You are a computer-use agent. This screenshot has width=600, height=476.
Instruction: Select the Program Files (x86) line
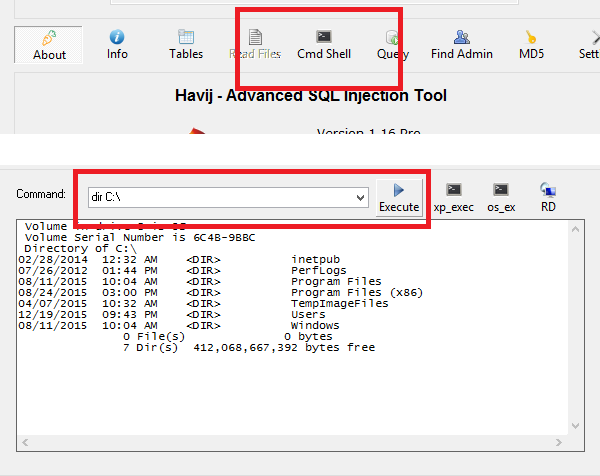220,292
